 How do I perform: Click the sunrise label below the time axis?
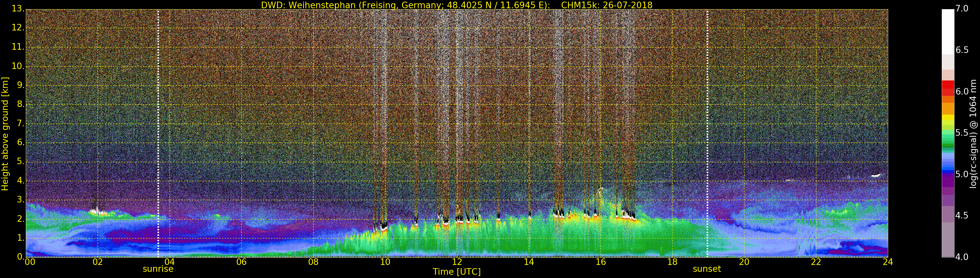coord(158,269)
